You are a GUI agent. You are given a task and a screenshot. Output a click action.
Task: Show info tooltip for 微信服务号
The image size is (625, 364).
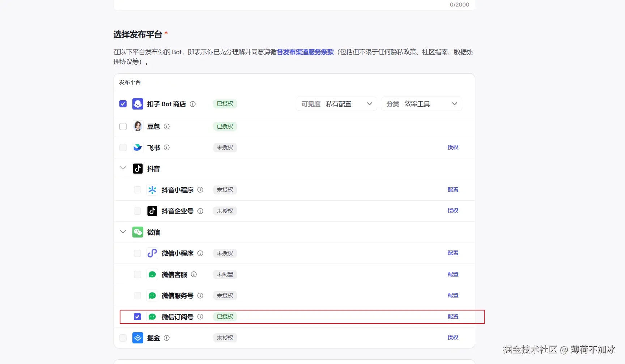[x=200, y=296]
